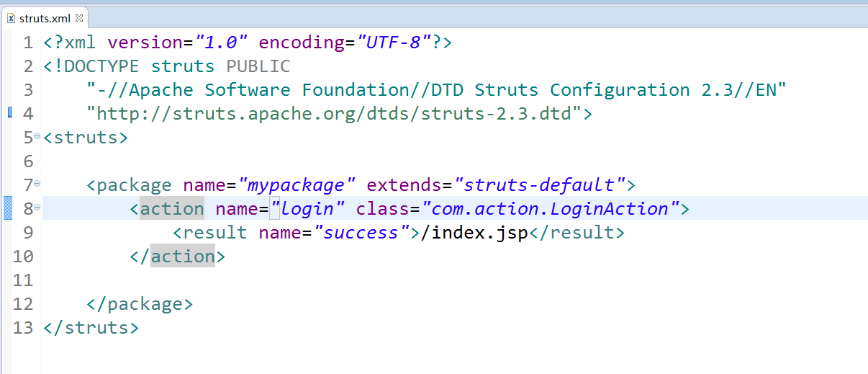The width and height of the screenshot is (868, 374).
Task: Click the closing </package> tag on line 12
Action: click(140, 304)
